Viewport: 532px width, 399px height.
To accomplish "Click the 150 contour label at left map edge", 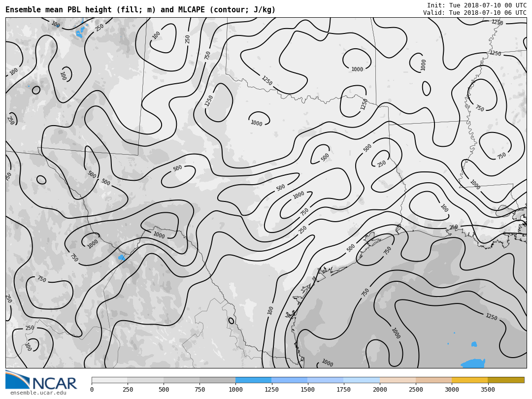I will [8, 176].
